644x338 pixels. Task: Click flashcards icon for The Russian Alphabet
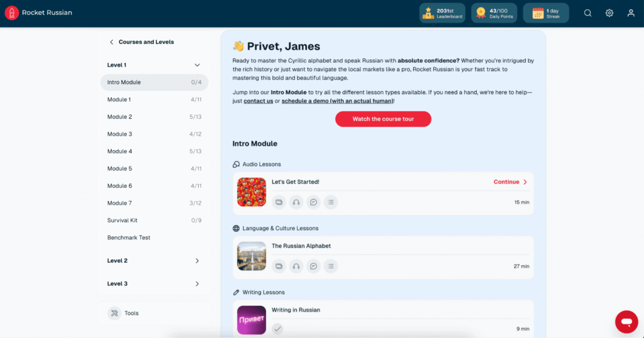click(x=279, y=266)
